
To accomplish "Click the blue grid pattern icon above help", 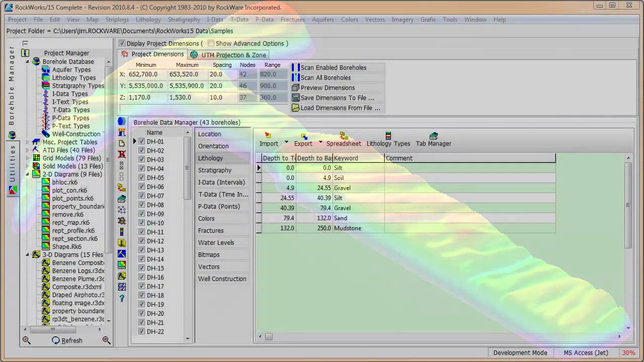I will (x=121, y=287).
